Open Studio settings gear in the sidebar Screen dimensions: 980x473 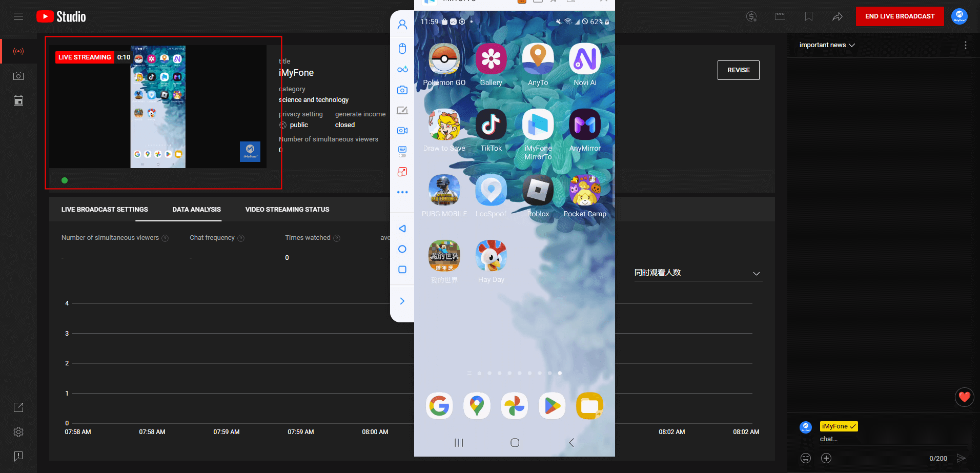point(18,432)
